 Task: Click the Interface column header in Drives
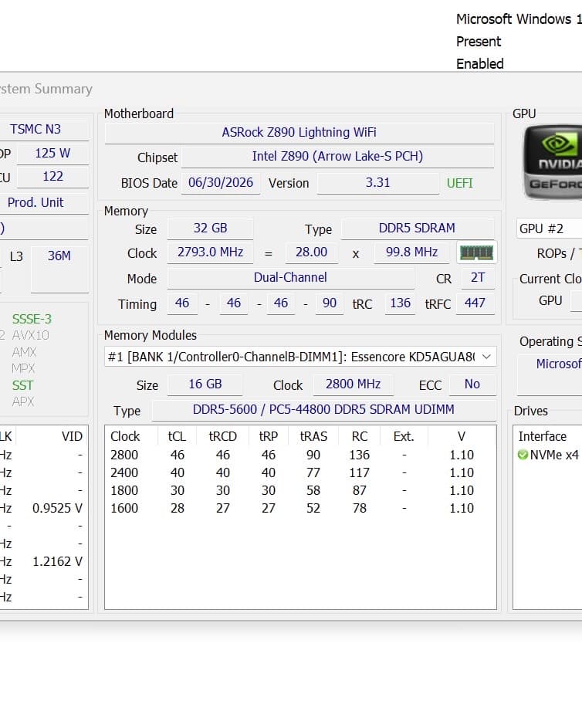pyautogui.click(x=542, y=436)
